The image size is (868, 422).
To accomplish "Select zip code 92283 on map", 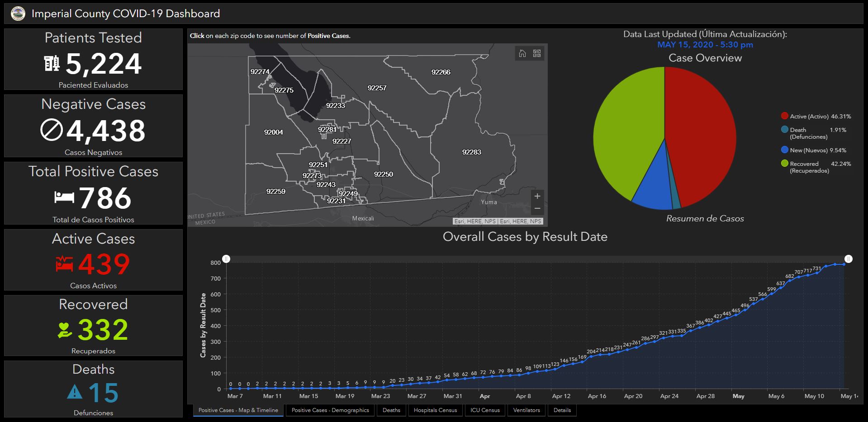I will 472,152.
